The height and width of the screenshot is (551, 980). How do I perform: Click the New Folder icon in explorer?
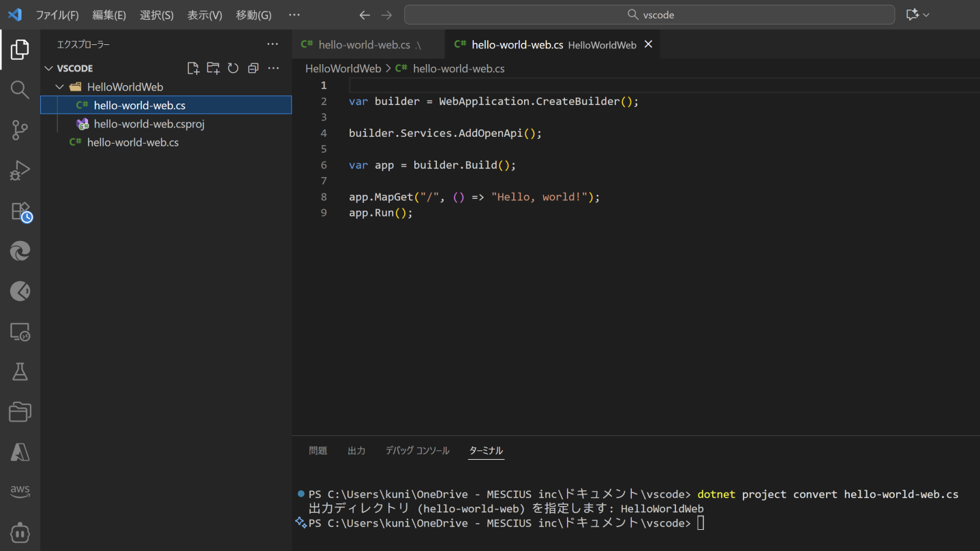click(213, 68)
